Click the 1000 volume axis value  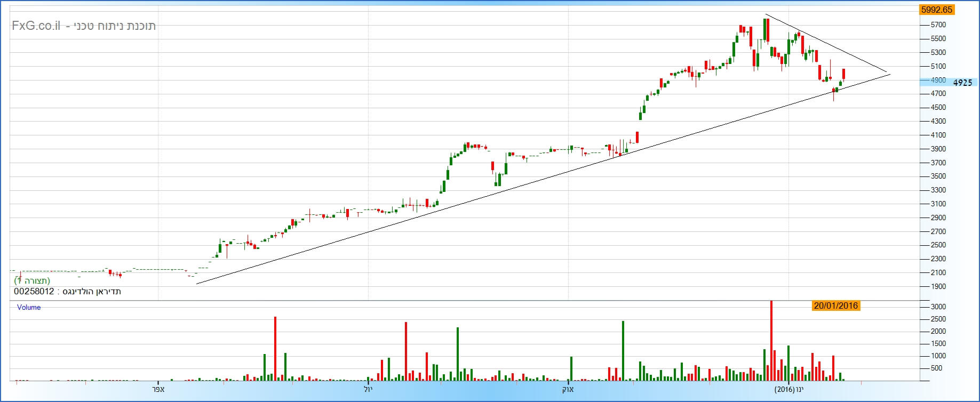(938, 356)
